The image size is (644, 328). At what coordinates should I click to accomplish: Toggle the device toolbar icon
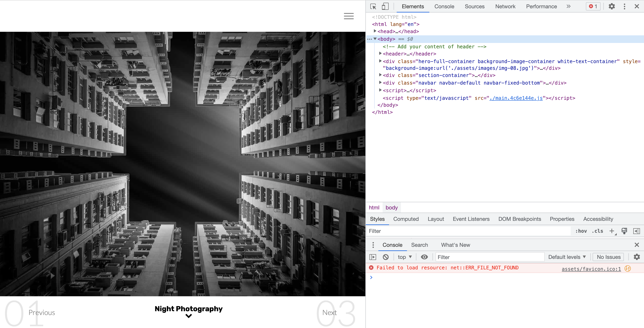[x=385, y=6]
